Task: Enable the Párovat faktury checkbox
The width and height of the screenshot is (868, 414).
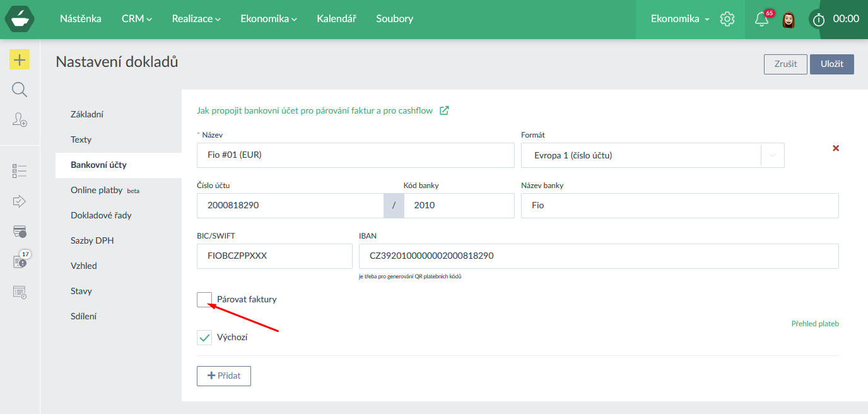Action: point(204,300)
